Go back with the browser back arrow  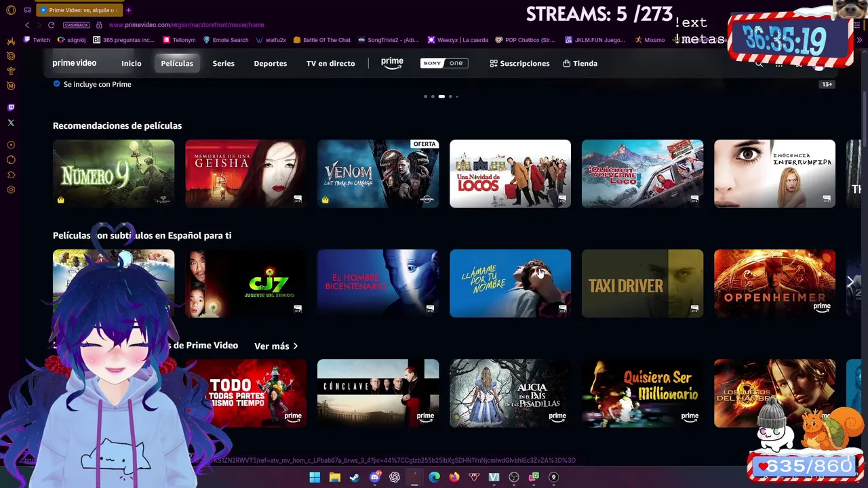[x=27, y=25]
